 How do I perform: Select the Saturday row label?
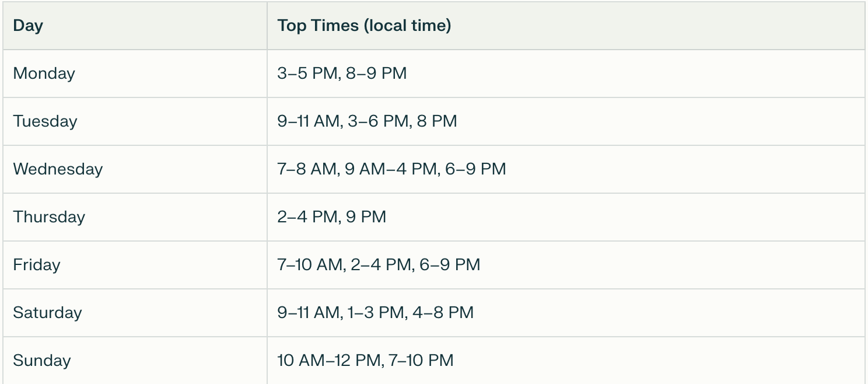click(47, 313)
